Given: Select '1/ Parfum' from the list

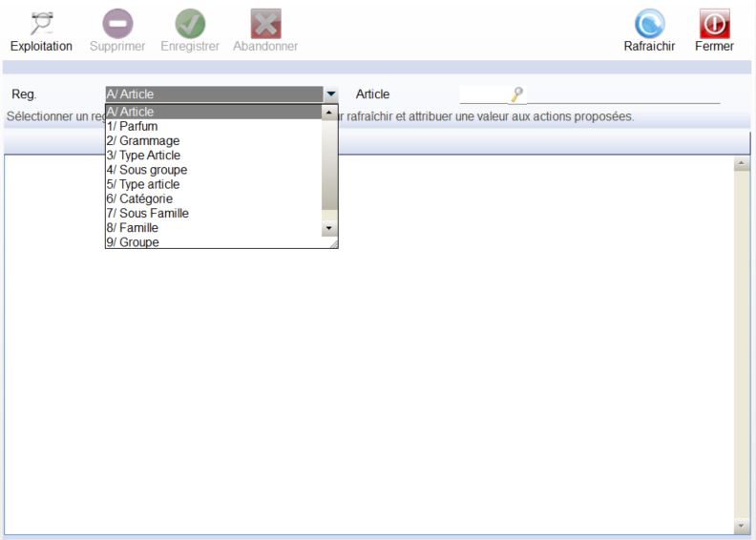Looking at the screenshot, I should pyautogui.click(x=133, y=126).
